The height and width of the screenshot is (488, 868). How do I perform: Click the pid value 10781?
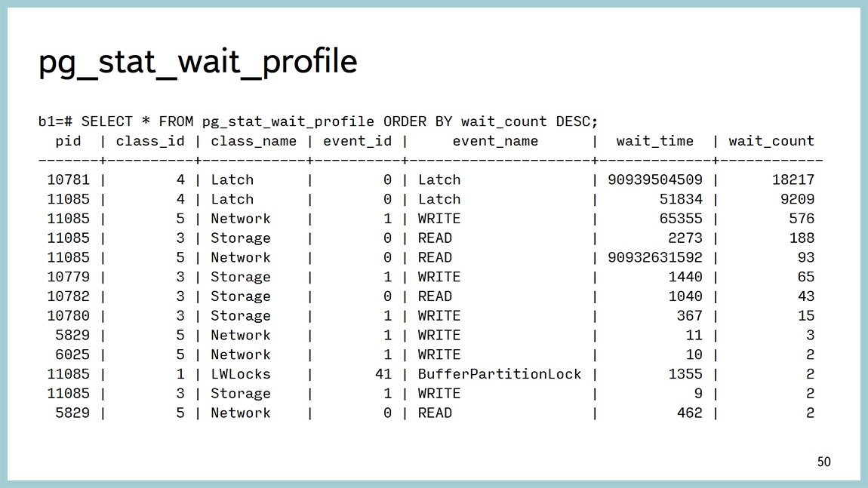[68, 180]
